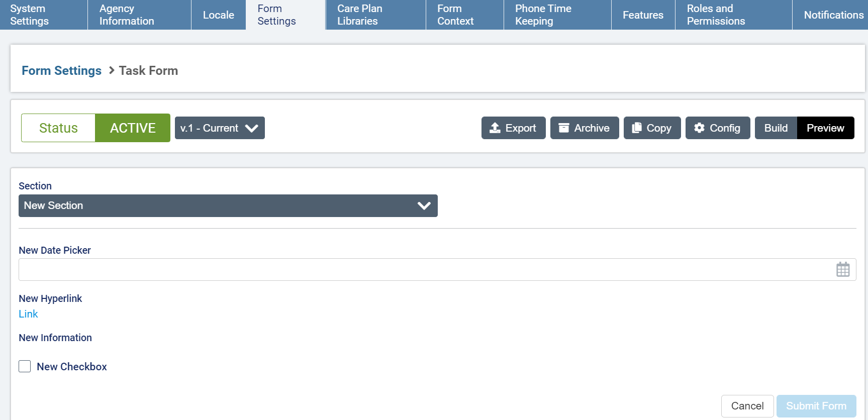Switch to Preview mode
Screen dimensions: 868x420
[825, 128]
